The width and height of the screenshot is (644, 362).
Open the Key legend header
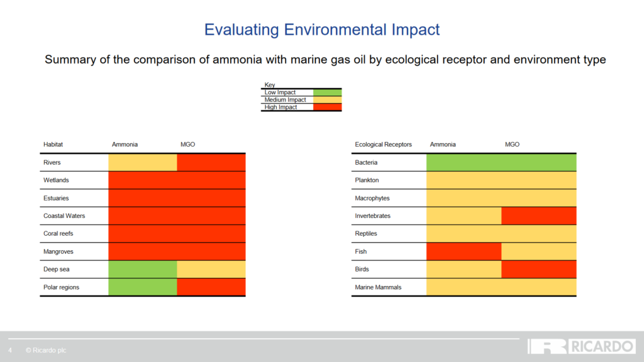[x=270, y=84]
